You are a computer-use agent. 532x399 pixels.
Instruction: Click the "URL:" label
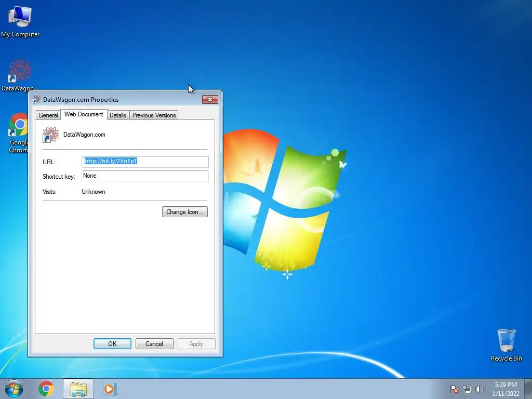point(49,162)
